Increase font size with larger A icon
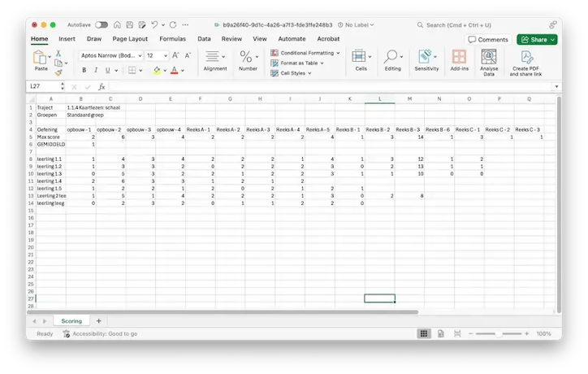 coord(175,55)
